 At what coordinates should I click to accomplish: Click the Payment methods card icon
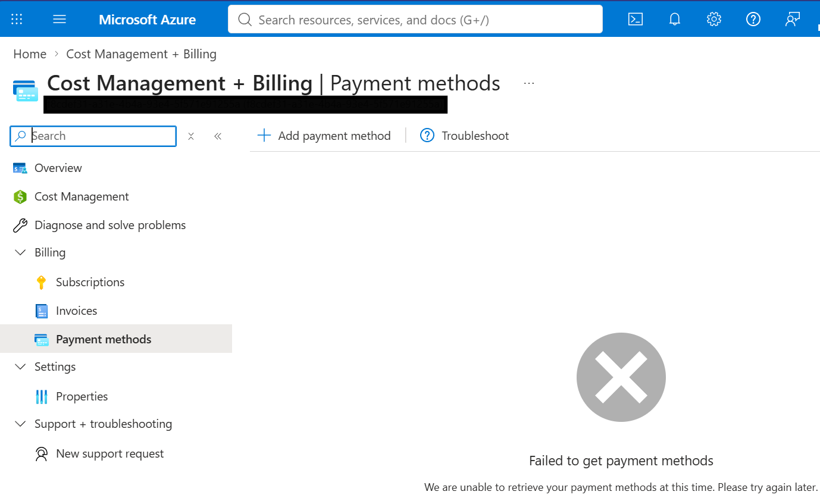click(x=42, y=340)
